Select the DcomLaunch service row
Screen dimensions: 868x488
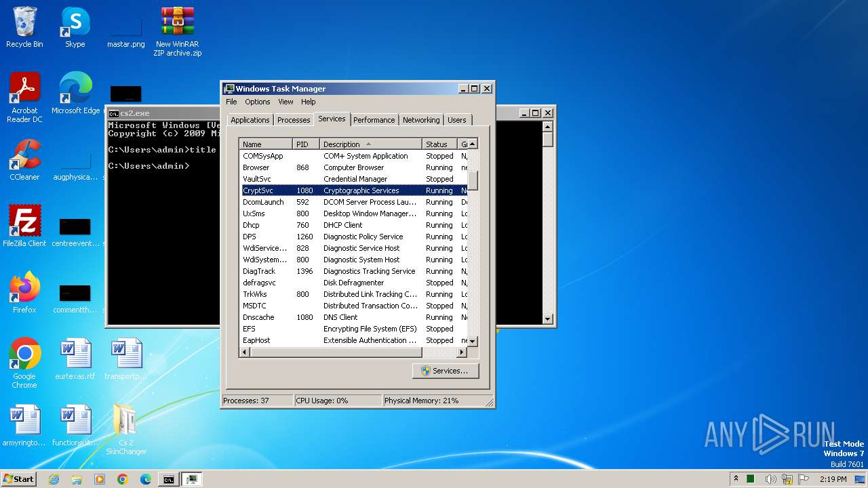[x=354, y=202]
